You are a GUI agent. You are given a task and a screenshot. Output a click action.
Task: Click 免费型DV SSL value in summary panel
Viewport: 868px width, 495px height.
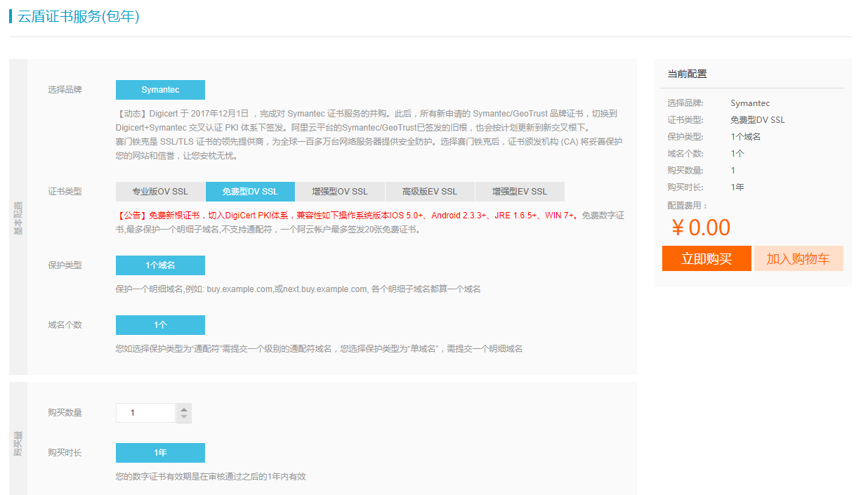tap(758, 120)
